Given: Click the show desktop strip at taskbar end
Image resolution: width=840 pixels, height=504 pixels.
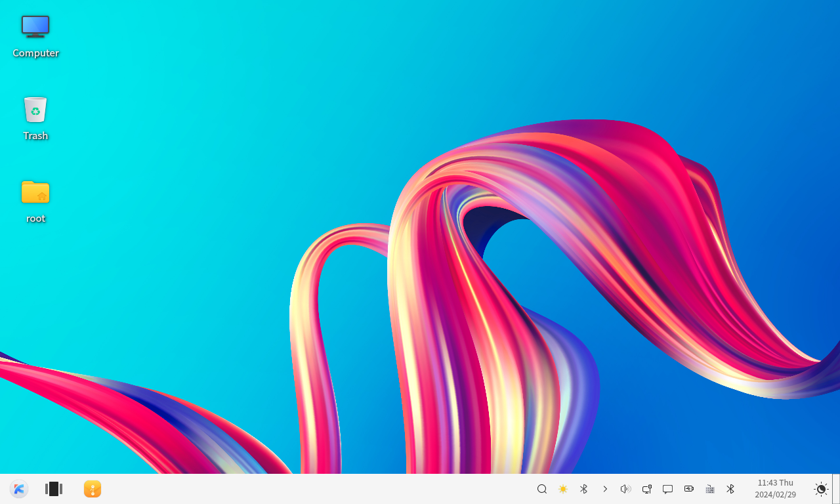Looking at the screenshot, I should pyautogui.click(x=836, y=489).
